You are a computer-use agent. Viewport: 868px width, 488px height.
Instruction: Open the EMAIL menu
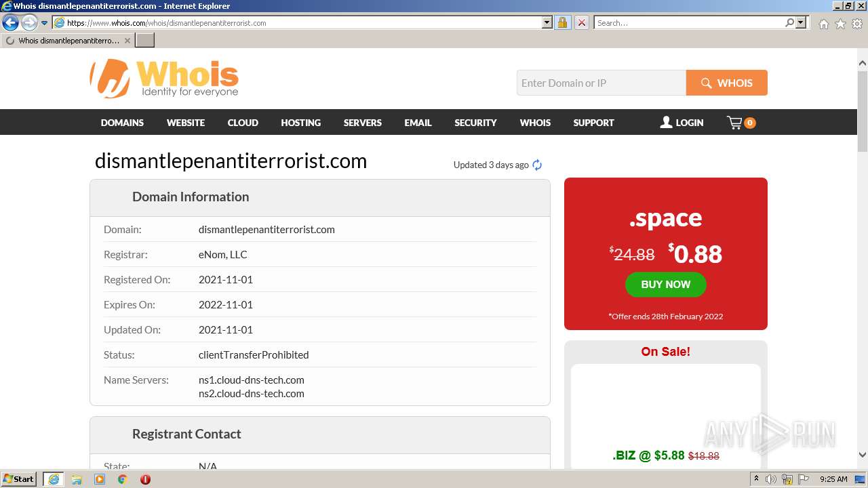tap(418, 123)
